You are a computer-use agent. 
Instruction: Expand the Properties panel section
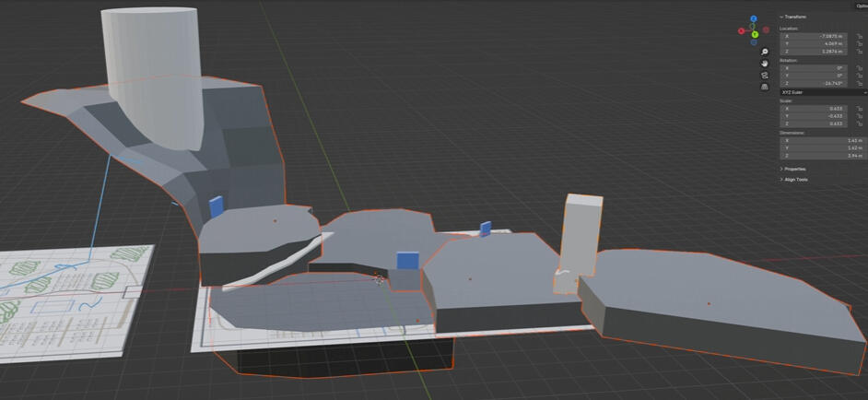point(794,169)
